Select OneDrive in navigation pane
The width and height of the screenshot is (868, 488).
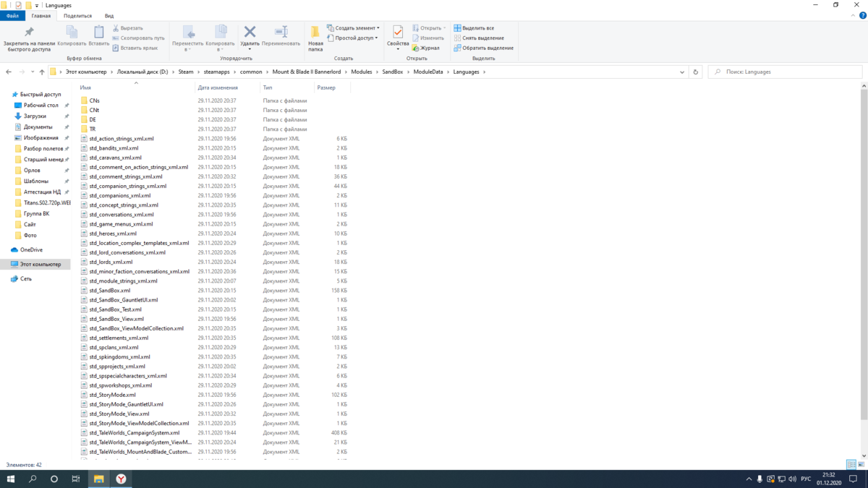[x=31, y=249]
